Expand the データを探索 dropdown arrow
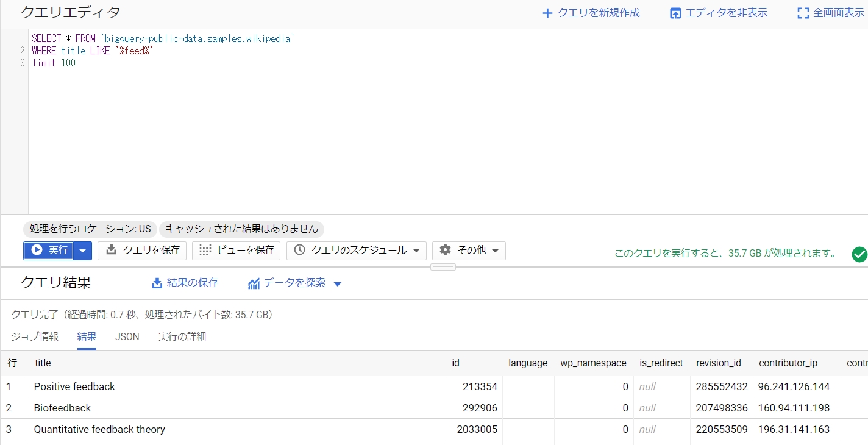The height and width of the screenshot is (445, 868). click(338, 284)
